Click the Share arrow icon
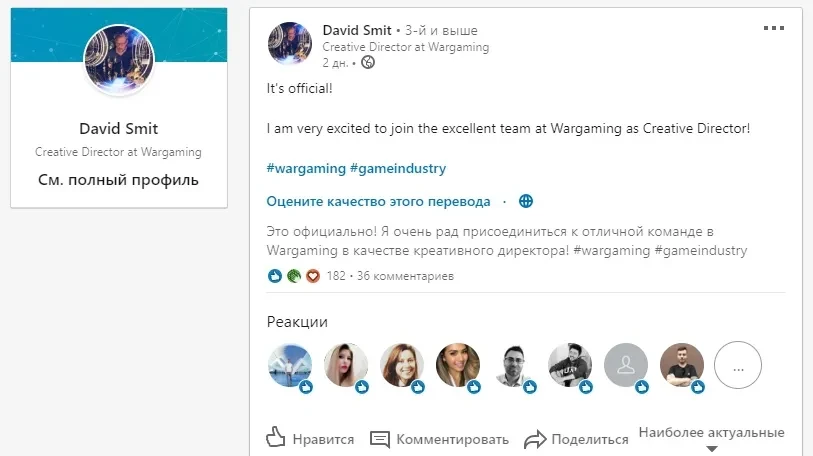This screenshot has height=456, width=813. click(535, 438)
